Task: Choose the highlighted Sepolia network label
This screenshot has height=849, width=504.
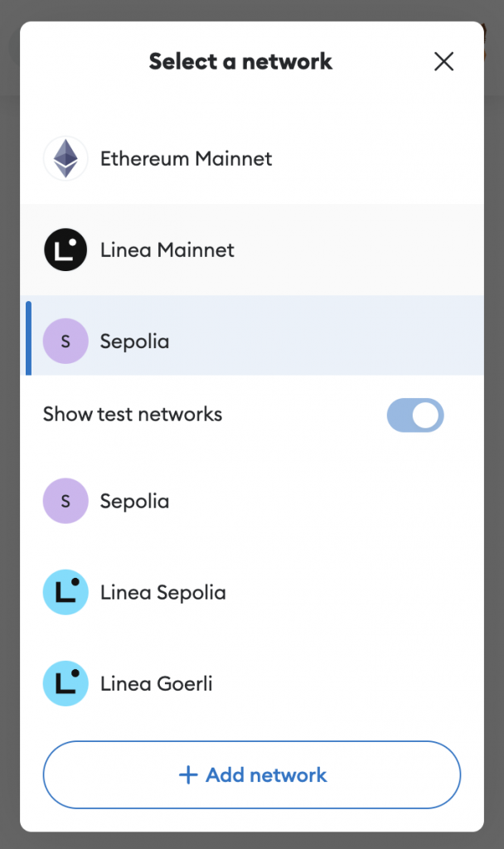Action: coord(134,341)
